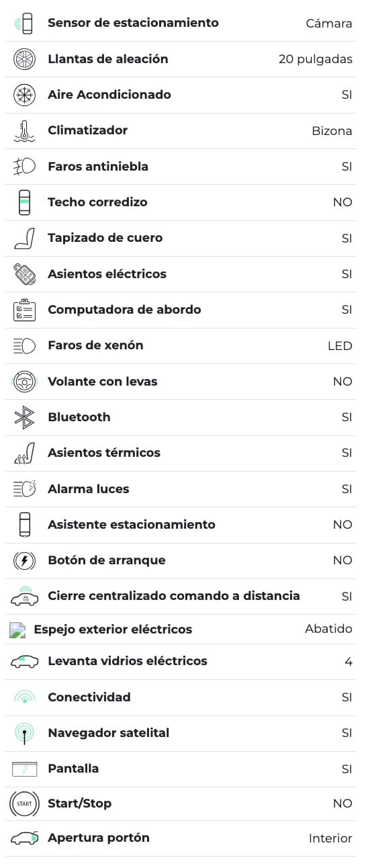Select the snowflake air conditioning icon
This screenshot has height=868, width=368.
24,95
